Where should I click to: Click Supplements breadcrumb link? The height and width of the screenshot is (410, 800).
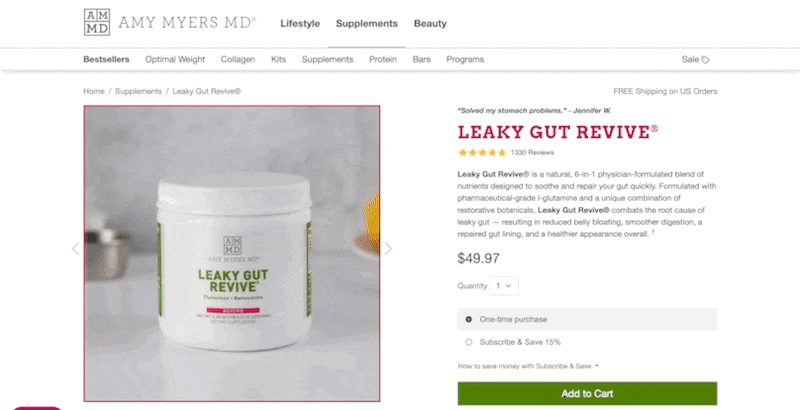pos(138,91)
